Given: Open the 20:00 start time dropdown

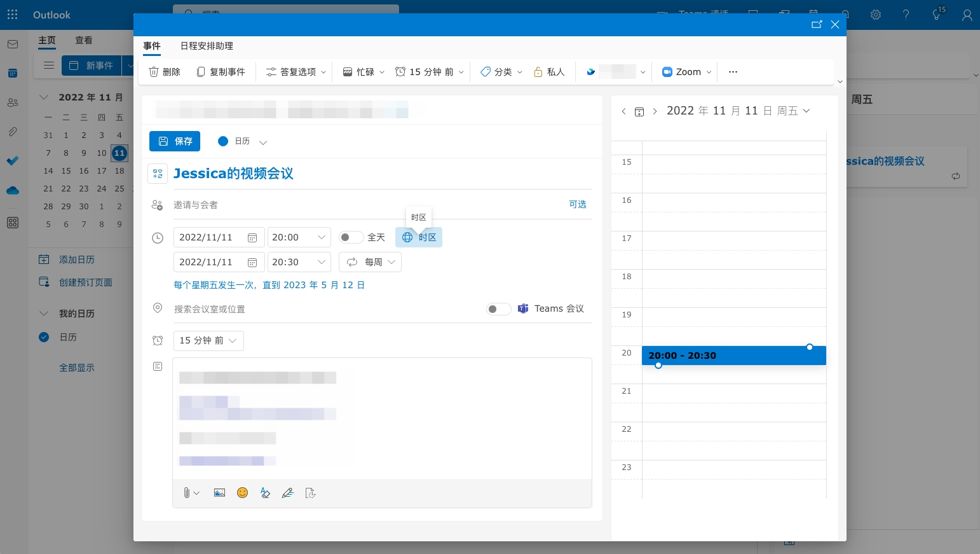Looking at the screenshot, I should coord(299,237).
